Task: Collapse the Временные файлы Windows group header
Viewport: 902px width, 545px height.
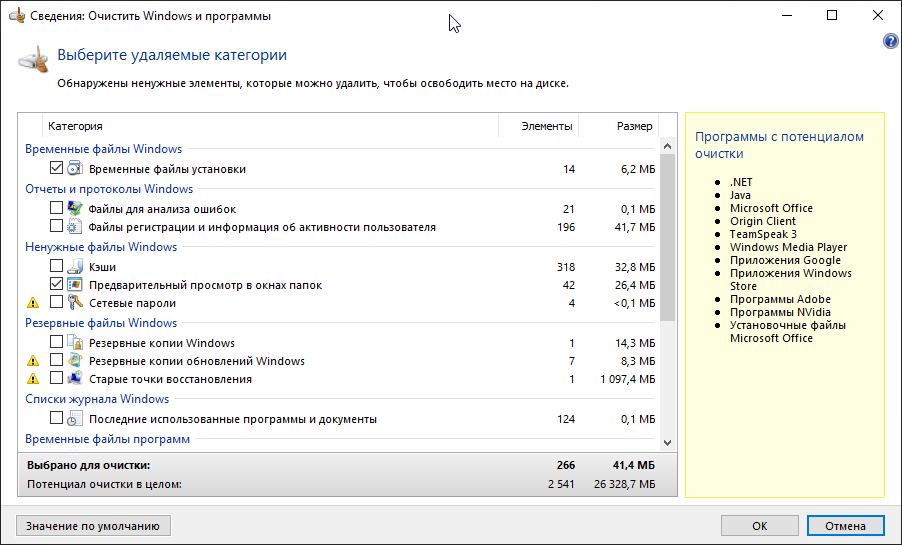Action: 103,149
